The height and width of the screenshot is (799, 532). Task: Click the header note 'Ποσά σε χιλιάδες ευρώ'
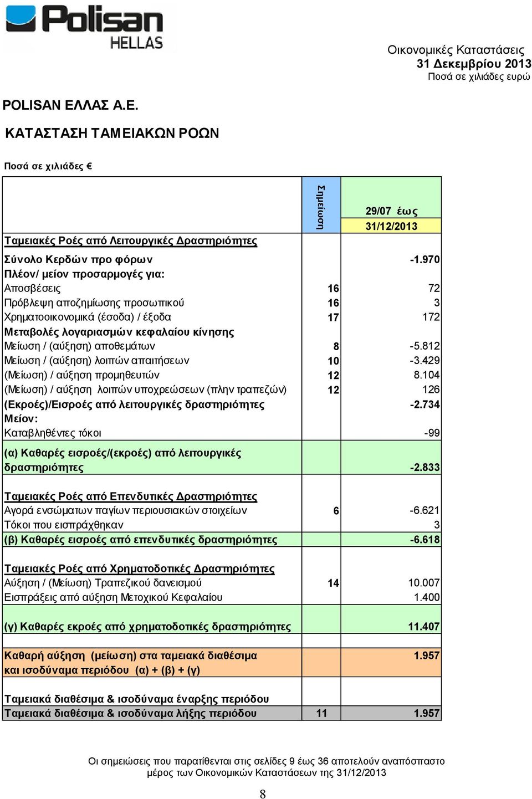tap(479, 76)
